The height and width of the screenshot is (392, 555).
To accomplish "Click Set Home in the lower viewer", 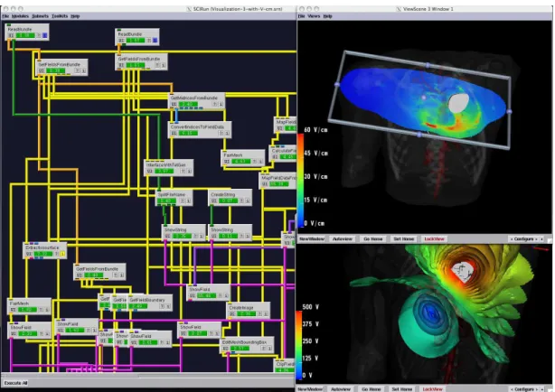I will click(x=401, y=389).
